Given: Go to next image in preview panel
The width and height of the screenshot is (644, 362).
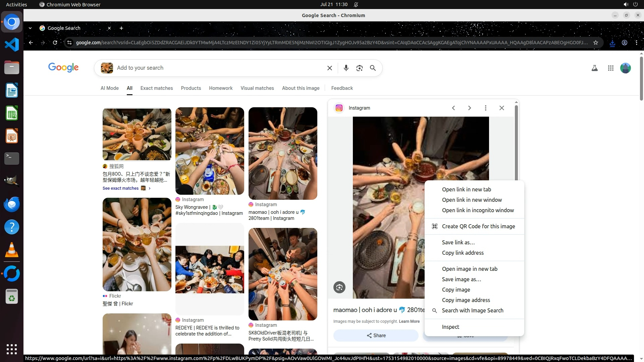Looking at the screenshot, I should coord(469,108).
